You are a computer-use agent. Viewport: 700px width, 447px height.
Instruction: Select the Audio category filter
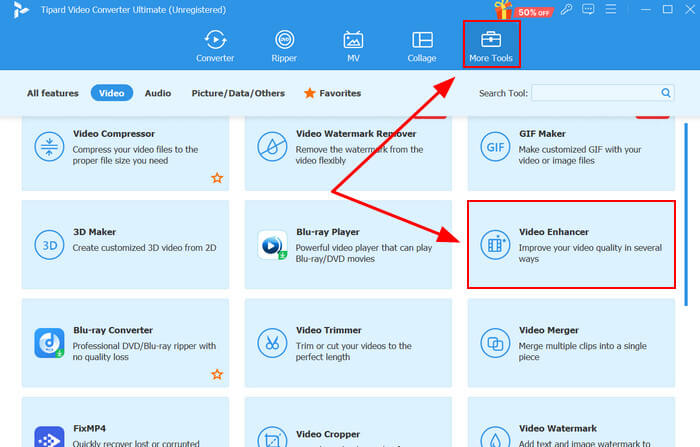158,93
